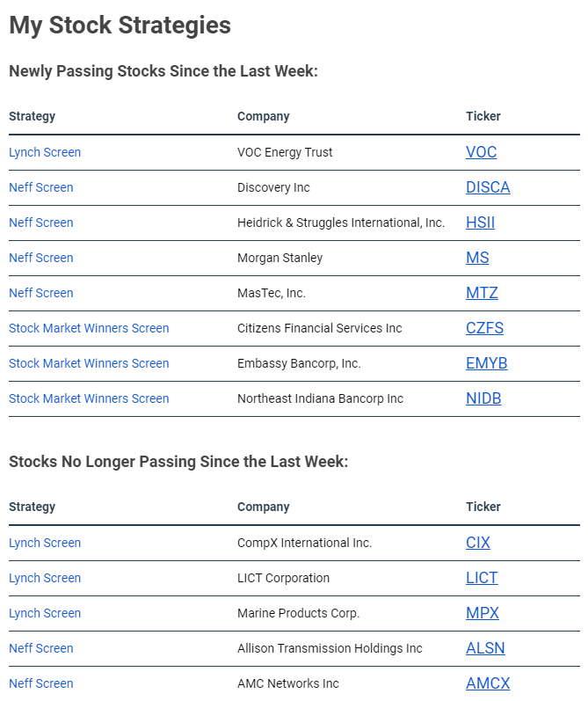The image size is (588, 701).
Task: Click the HSII ticker symbol
Action: point(480,223)
